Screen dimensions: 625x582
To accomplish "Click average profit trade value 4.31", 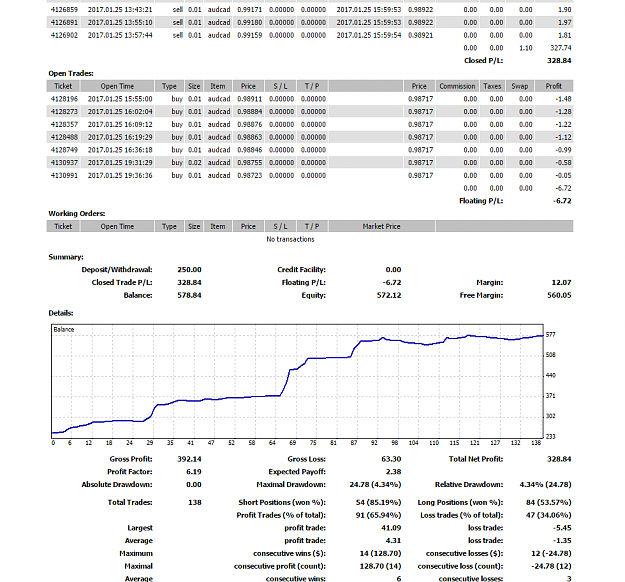I will point(393,541).
